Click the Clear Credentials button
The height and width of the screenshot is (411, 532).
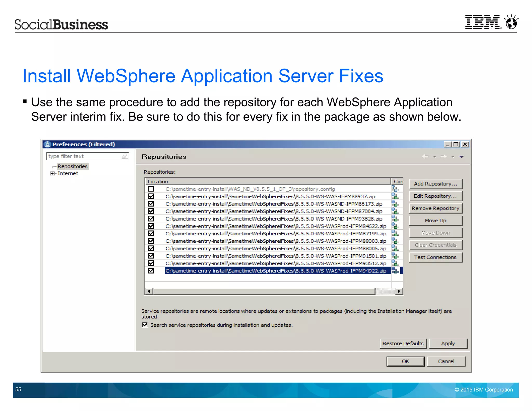[436, 245]
